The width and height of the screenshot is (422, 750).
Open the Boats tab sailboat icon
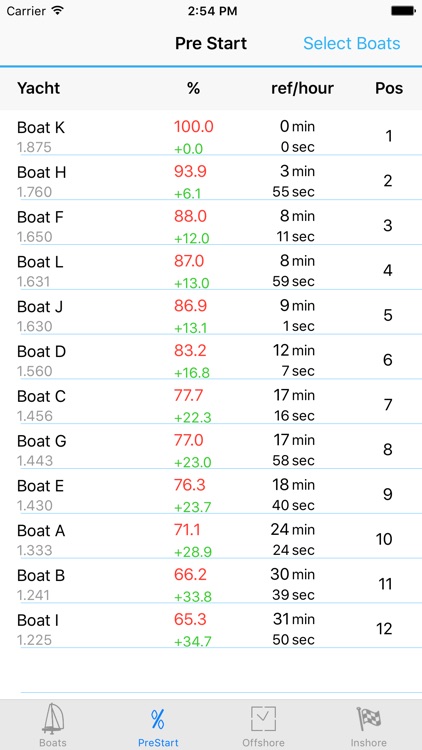[x=53, y=720]
